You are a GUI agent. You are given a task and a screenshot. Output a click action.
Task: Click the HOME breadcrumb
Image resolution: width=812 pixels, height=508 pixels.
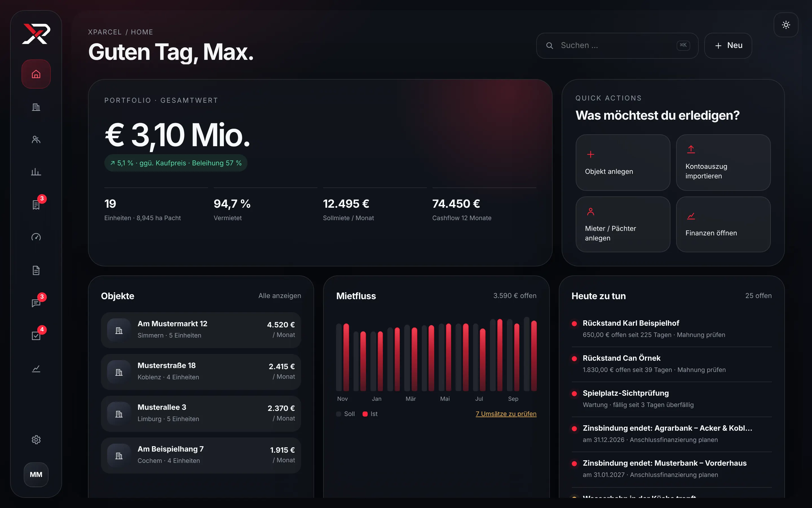click(x=142, y=32)
